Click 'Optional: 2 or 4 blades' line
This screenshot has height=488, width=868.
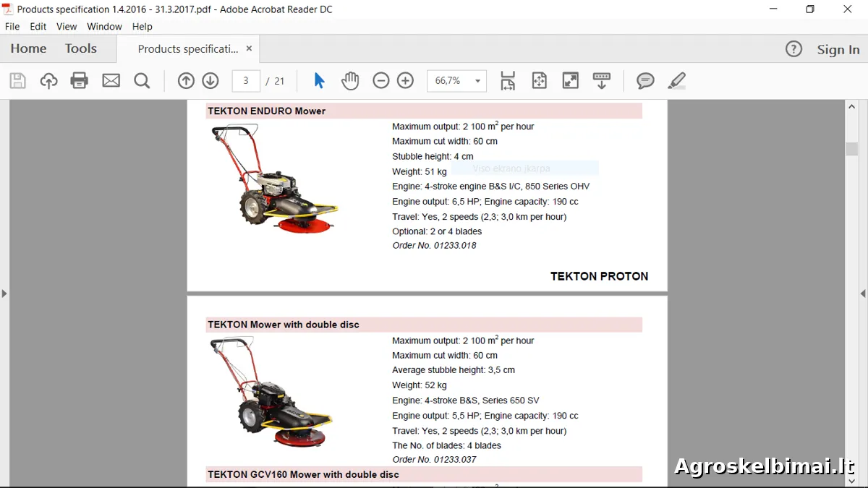click(x=437, y=231)
